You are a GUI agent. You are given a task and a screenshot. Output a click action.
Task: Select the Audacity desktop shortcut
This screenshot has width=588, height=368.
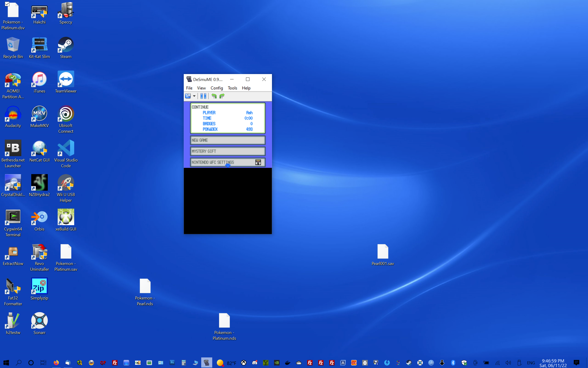click(x=13, y=117)
